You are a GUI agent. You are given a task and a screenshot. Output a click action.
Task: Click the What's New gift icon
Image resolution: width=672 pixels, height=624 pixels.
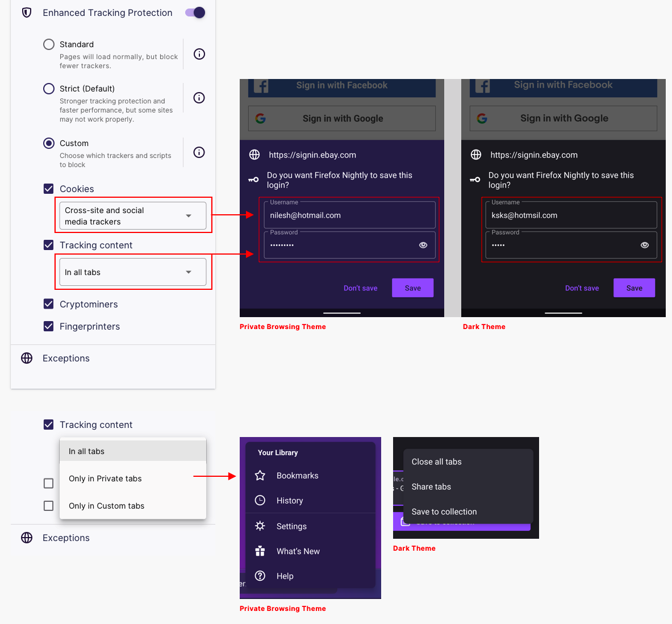tap(260, 551)
